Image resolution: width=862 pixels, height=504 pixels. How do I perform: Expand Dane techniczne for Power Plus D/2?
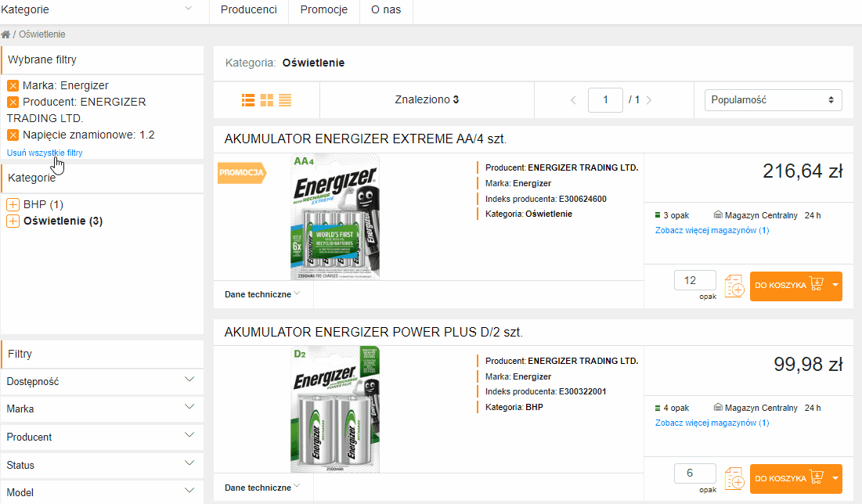click(x=262, y=488)
